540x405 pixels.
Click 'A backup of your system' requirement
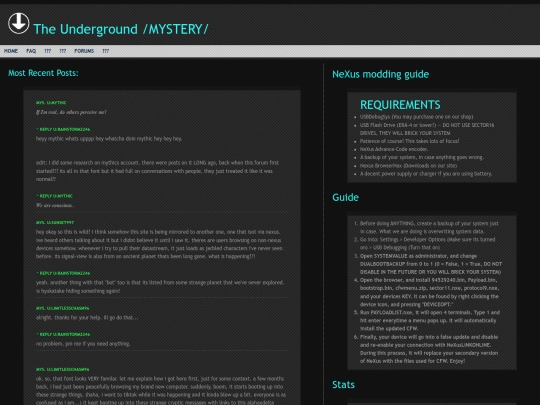422,157
